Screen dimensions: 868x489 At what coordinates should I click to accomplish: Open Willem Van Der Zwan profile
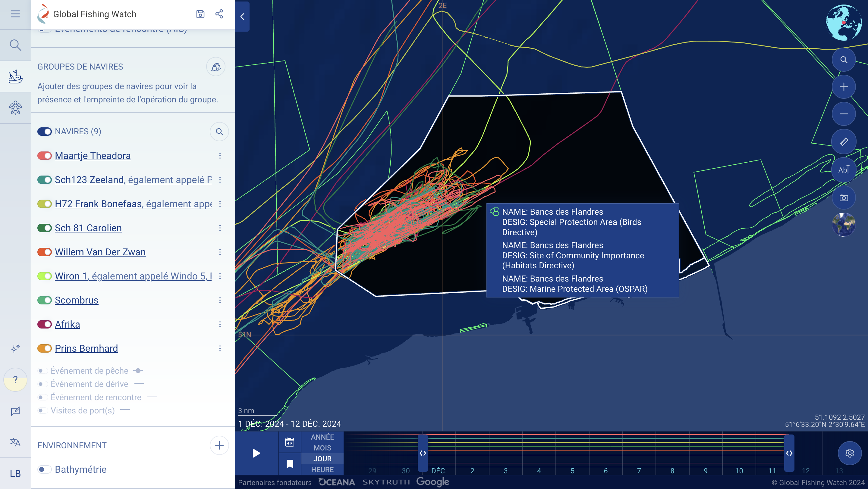(100, 252)
